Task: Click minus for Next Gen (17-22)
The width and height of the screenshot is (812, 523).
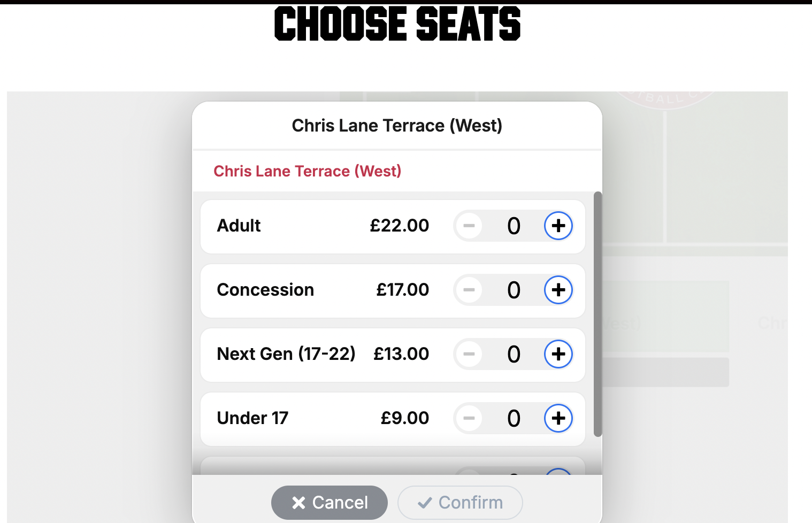Action: pos(469,354)
